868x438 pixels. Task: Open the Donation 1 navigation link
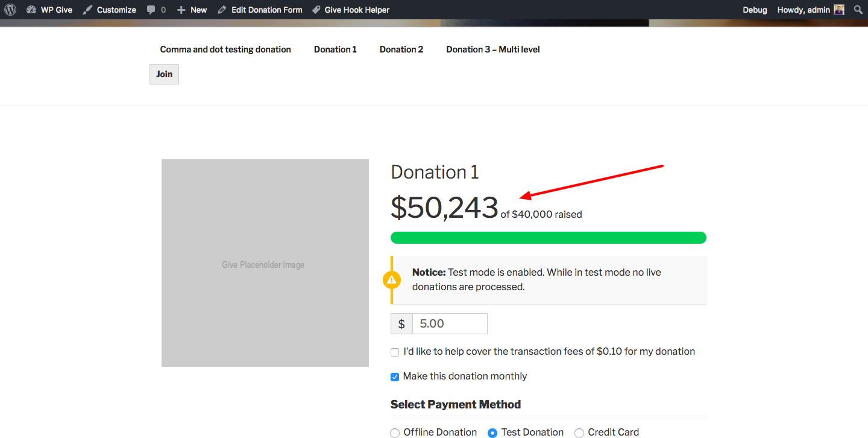pyautogui.click(x=335, y=49)
